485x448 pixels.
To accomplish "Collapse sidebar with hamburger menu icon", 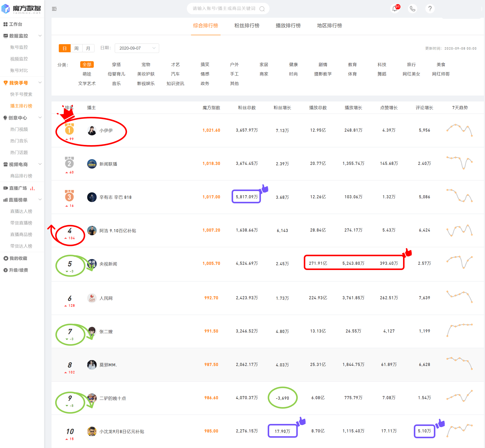I will (54, 9).
